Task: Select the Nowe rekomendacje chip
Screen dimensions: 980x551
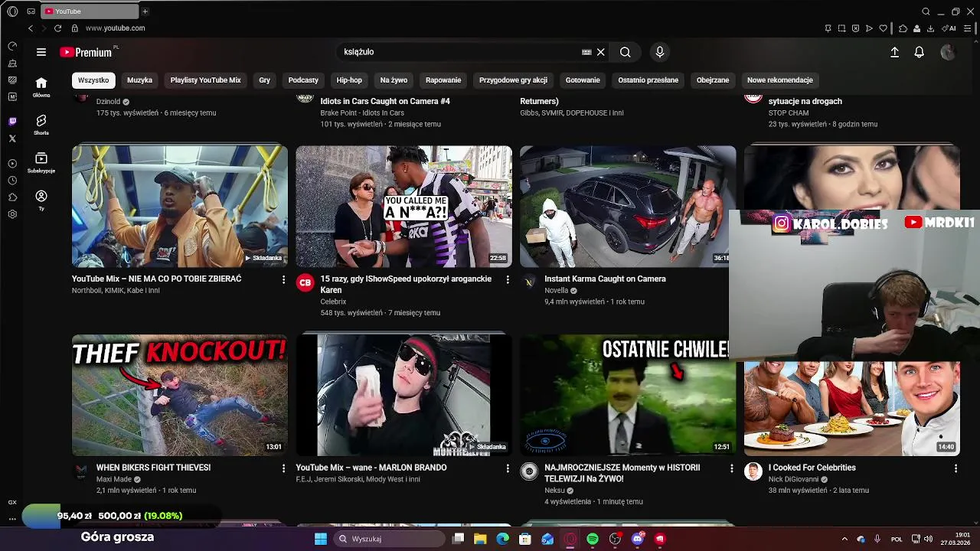Action: pyautogui.click(x=779, y=80)
